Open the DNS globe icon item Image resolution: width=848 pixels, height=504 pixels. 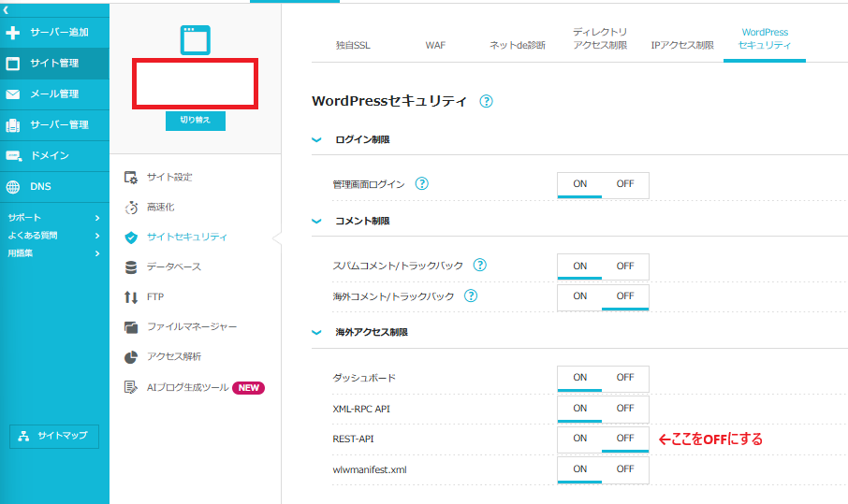point(54,187)
